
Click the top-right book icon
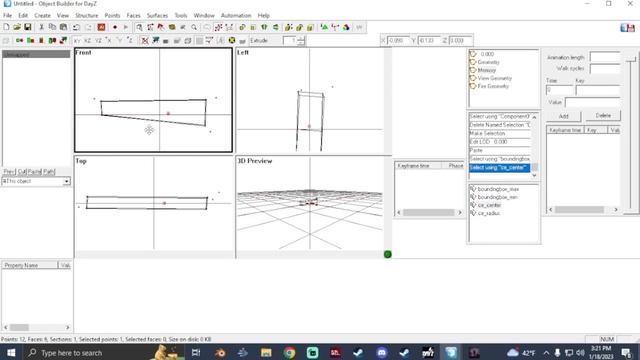click(x=627, y=28)
